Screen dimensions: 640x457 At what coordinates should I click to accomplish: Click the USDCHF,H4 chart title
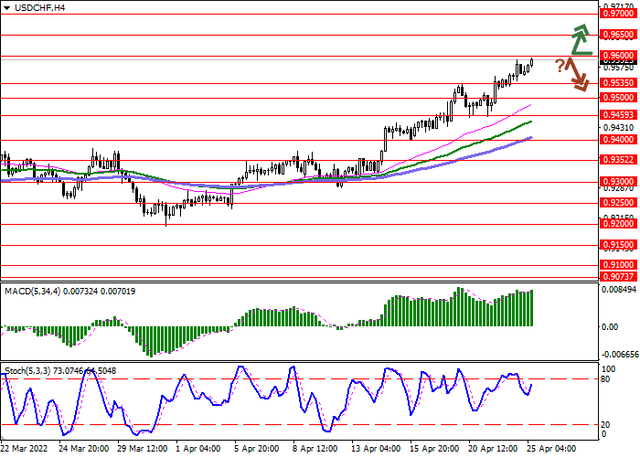[36, 8]
